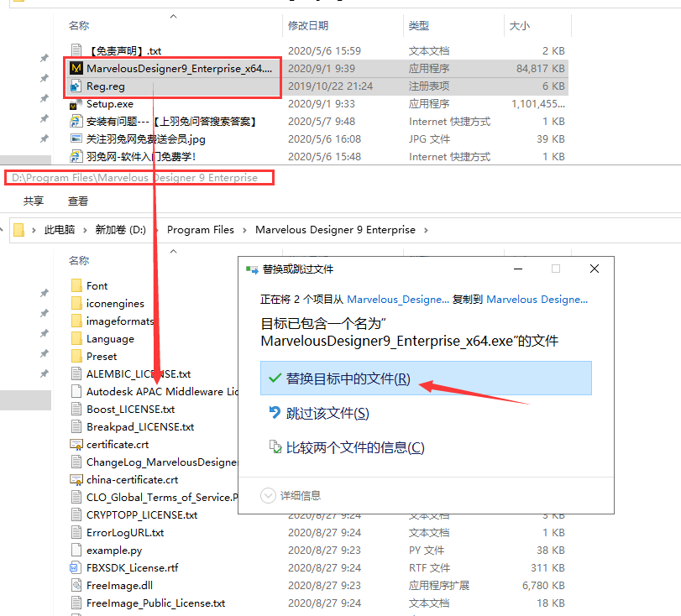Click the CRYPTOPP_LICENSE.txt file icon
Image resolution: width=681 pixels, height=616 pixels.
pos(76,514)
